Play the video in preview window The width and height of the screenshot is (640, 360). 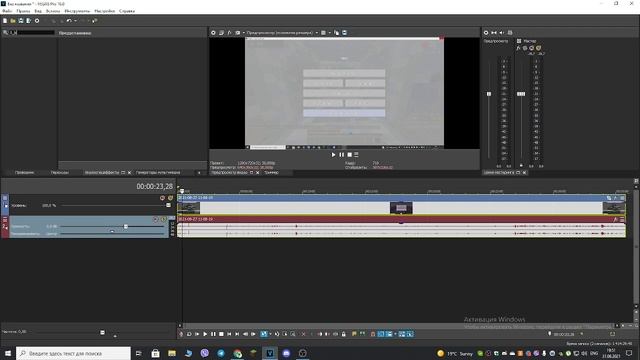[333, 155]
